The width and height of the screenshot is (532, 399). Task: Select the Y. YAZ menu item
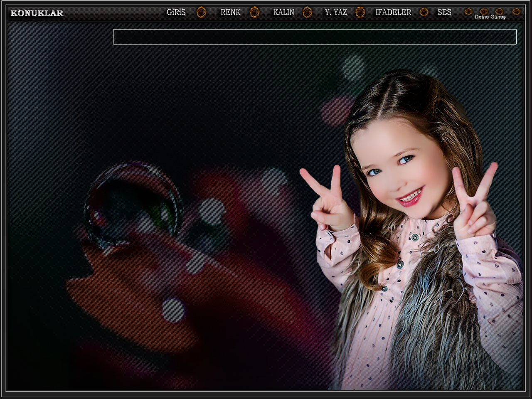[336, 12]
